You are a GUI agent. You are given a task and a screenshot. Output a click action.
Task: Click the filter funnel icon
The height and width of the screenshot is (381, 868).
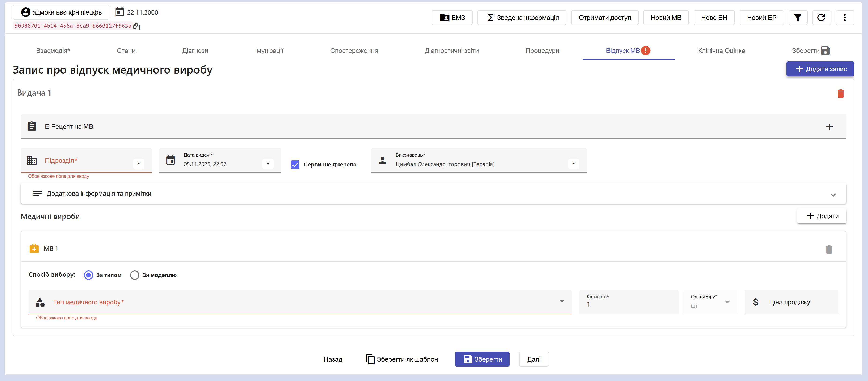pyautogui.click(x=797, y=18)
